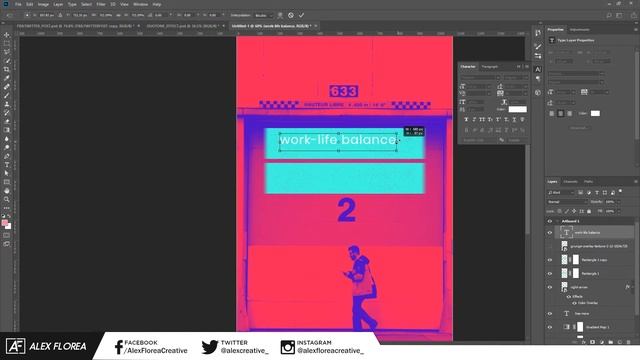Select the Pen tool
The width and height of the screenshot is (640, 360).
pos(7,156)
